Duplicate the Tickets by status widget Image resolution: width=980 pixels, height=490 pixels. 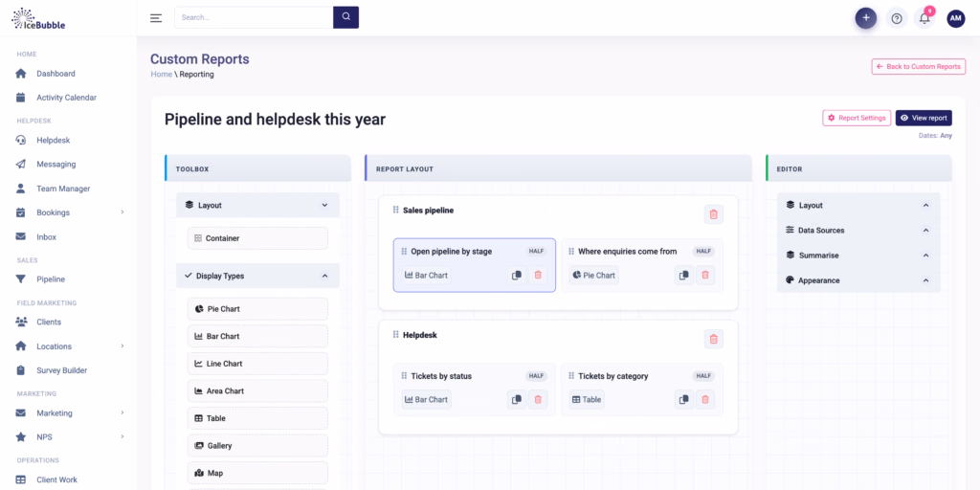(x=517, y=399)
